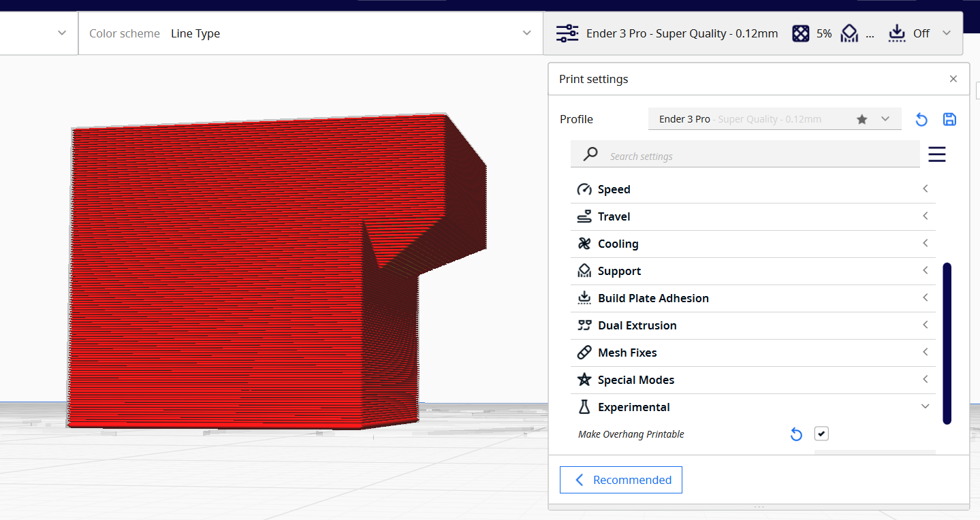Click the print settings sliders icon
The height and width of the screenshot is (520, 980).
tap(567, 33)
